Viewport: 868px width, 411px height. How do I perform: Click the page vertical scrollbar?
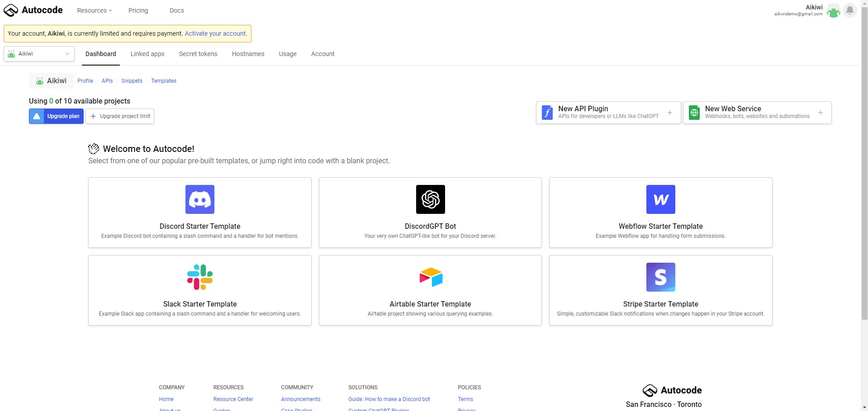(x=864, y=163)
